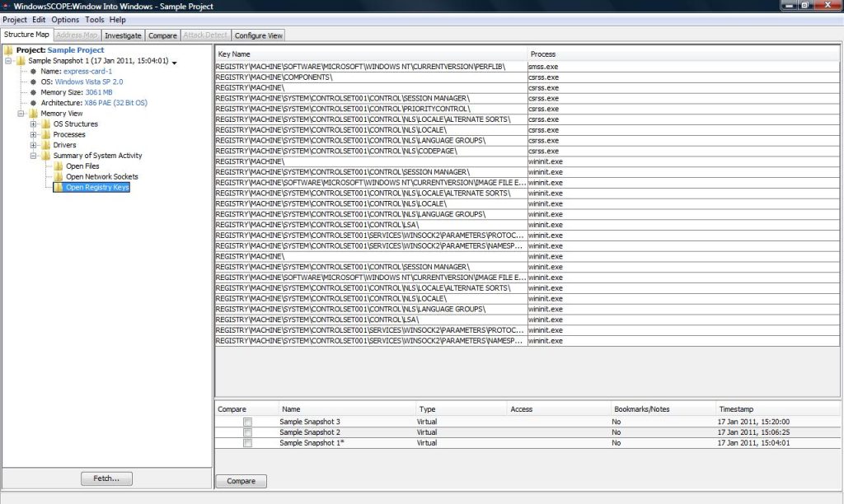Open the snapshot dropdown arrow beside Sample Snapshot 1
The width and height of the screenshot is (844, 504).
pyautogui.click(x=175, y=63)
